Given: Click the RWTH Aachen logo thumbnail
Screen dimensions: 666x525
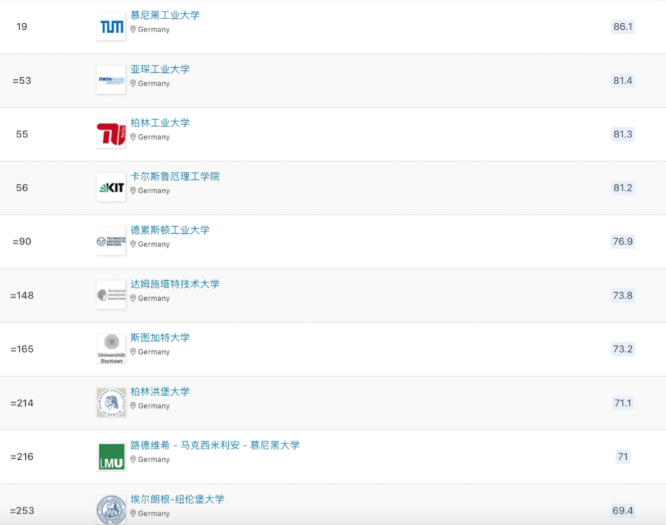Looking at the screenshot, I should (x=111, y=80).
